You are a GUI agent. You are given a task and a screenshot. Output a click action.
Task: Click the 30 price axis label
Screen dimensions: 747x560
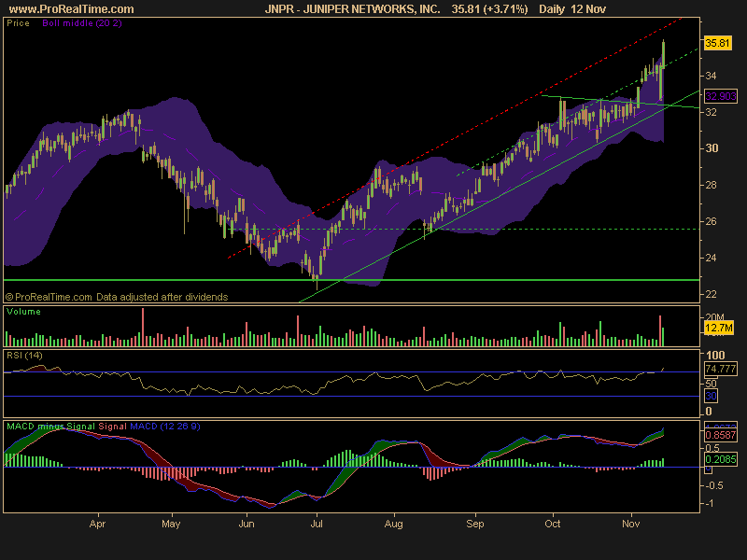(712, 148)
